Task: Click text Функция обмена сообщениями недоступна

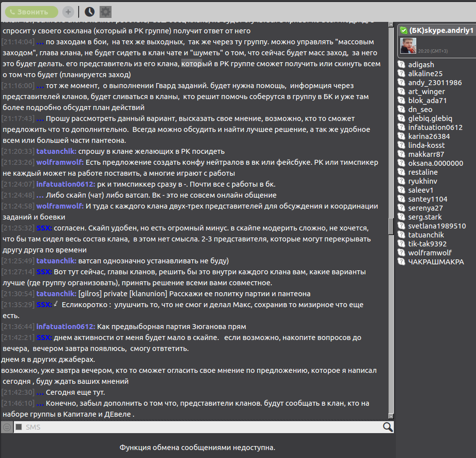Action: (x=197, y=448)
